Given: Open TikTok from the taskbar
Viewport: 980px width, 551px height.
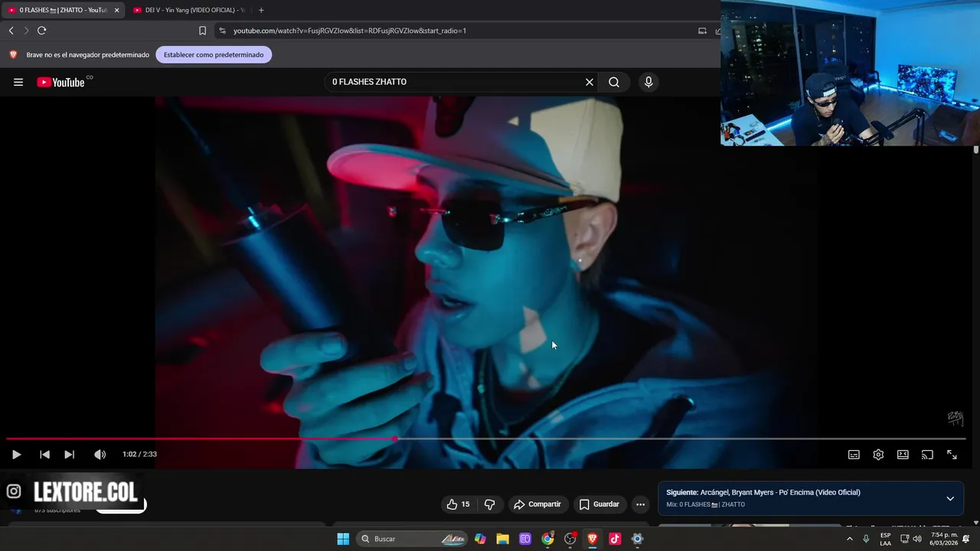Looking at the screenshot, I should [615, 539].
